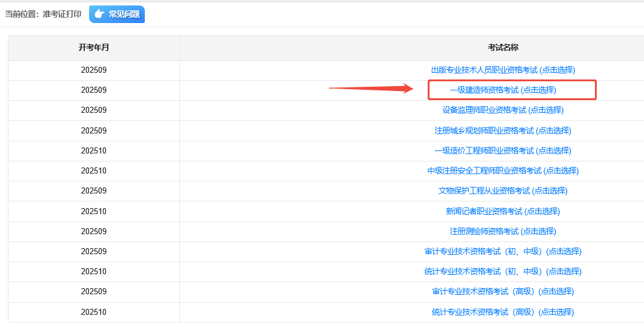Choose 统计专业技术资格考试（高级）link

tap(503, 312)
